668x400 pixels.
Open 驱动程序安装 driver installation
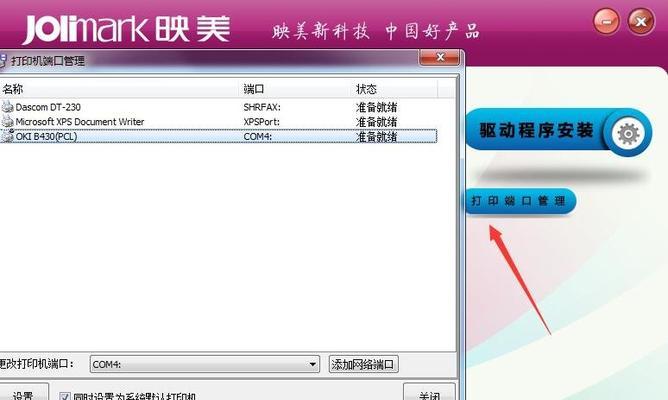pyautogui.click(x=558, y=131)
